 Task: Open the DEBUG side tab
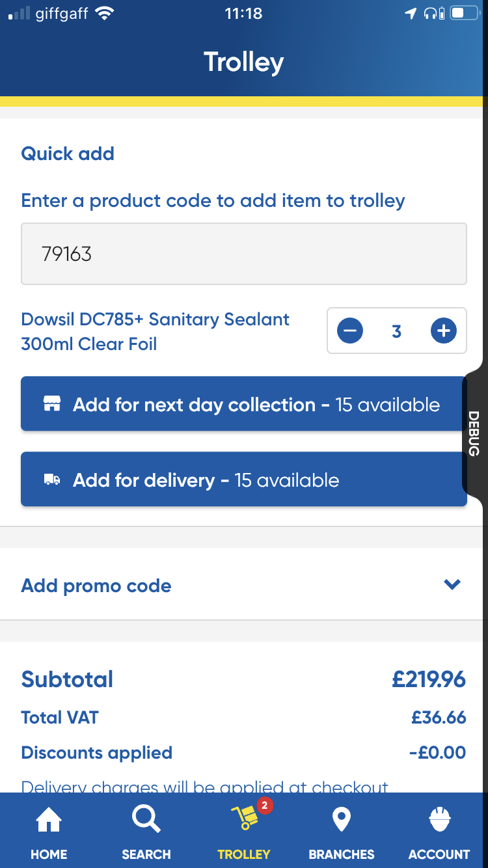tap(474, 433)
